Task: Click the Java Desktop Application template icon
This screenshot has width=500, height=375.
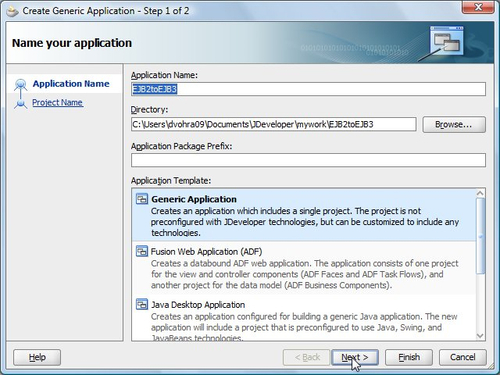Action: tap(142, 304)
